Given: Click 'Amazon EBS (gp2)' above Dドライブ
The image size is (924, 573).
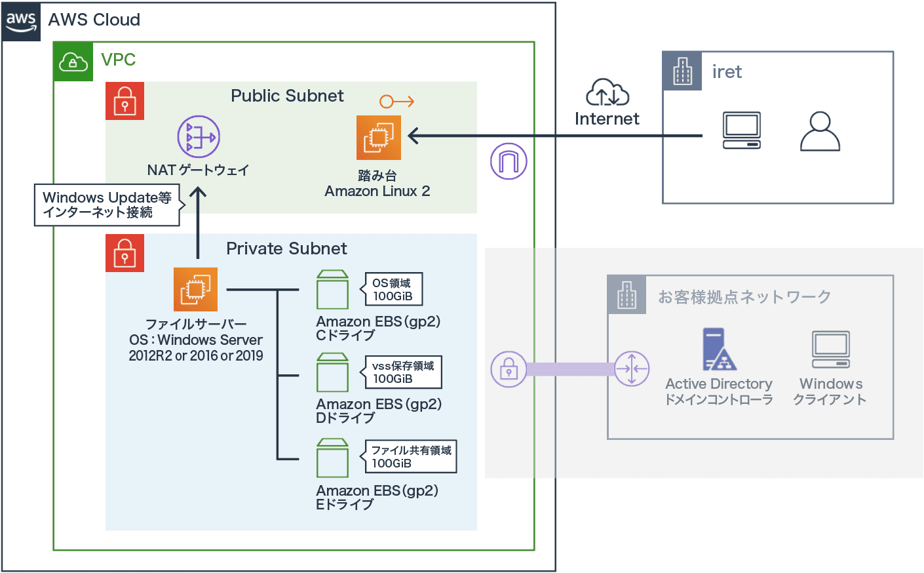Looking at the screenshot, I should coord(378,405).
